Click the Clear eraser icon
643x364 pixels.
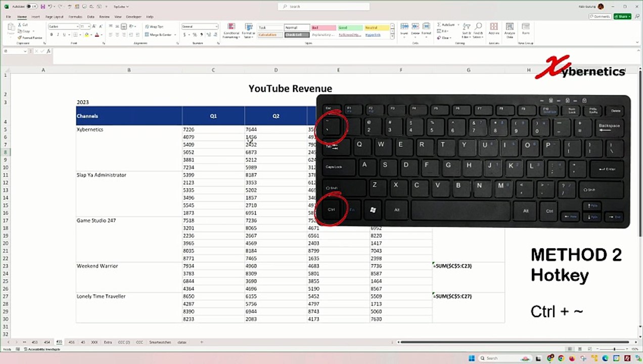(439, 37)
